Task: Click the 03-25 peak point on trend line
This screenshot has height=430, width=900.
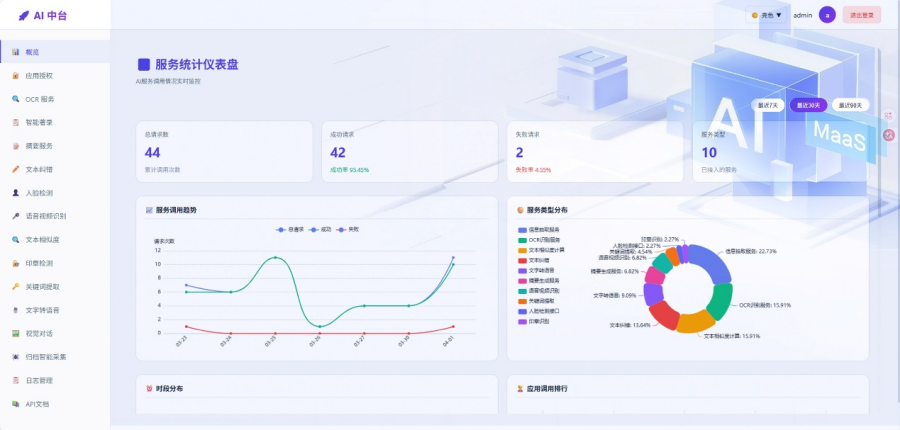Action: [276, 257]
